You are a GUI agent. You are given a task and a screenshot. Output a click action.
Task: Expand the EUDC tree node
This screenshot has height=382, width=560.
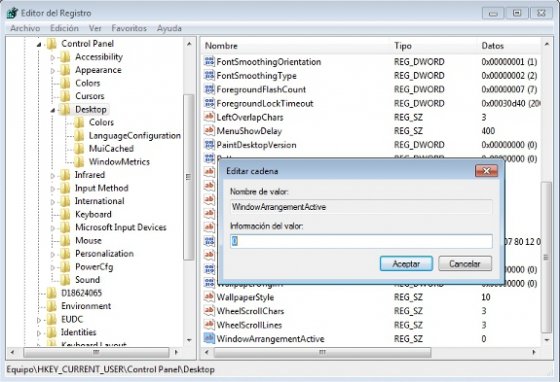39,320
